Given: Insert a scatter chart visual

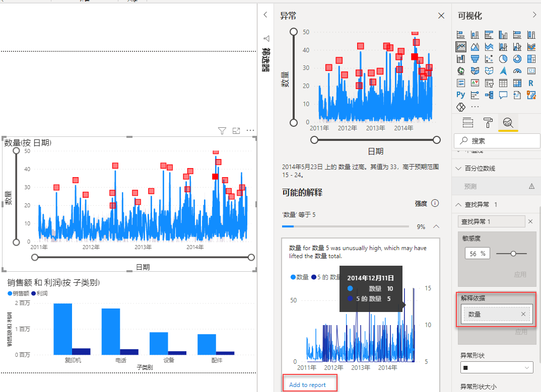Looking at the screenshot, I should coord(489,58).
